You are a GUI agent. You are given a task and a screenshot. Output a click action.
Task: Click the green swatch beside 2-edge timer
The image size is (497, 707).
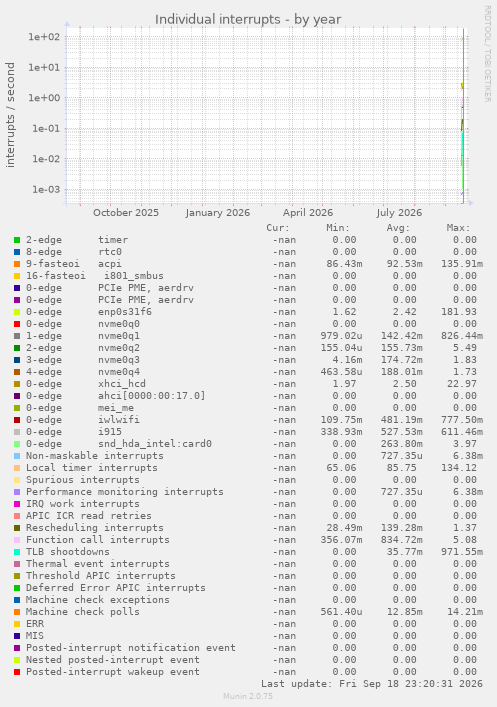[17, 240]
